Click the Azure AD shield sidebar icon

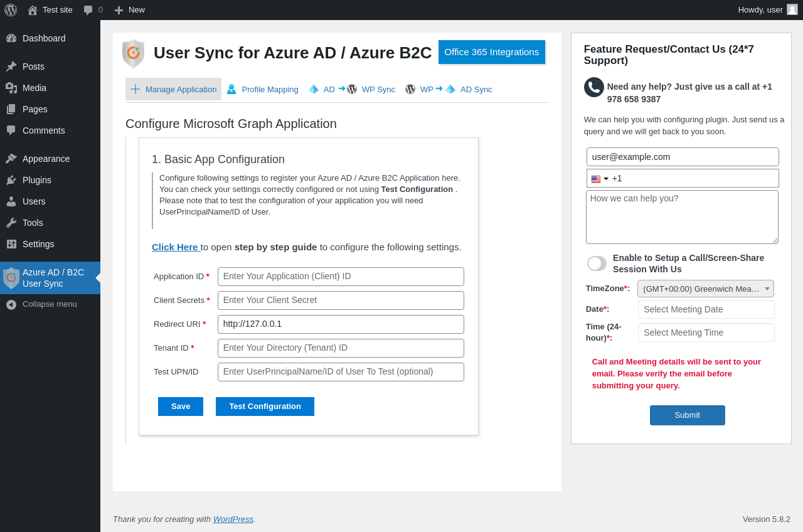pos(11,278)
